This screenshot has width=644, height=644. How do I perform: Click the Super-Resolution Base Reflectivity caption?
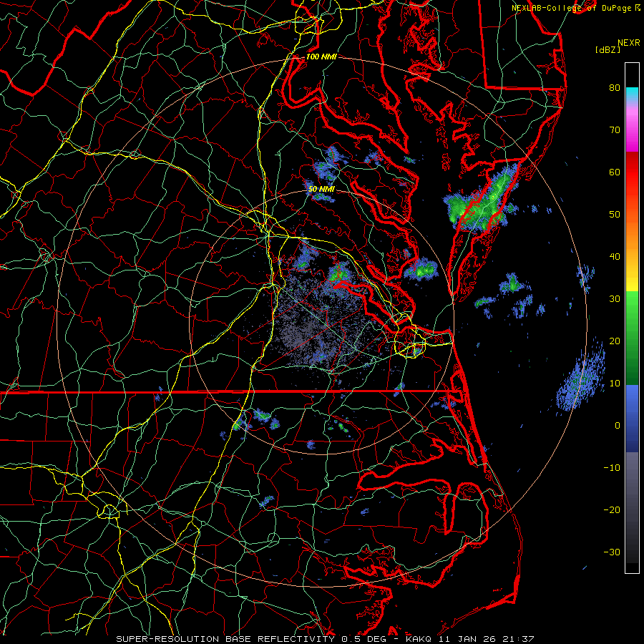[x=325, y=639]
